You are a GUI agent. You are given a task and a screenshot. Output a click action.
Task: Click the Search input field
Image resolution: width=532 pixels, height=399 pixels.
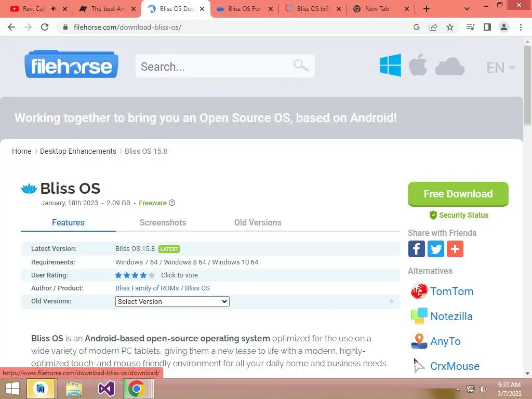tap(225, 65)
